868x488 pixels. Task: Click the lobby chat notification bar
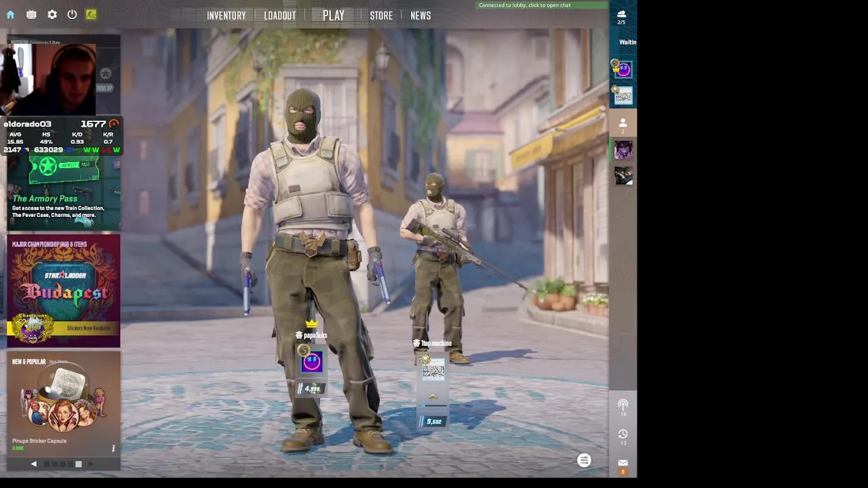[x=542, y=5]
